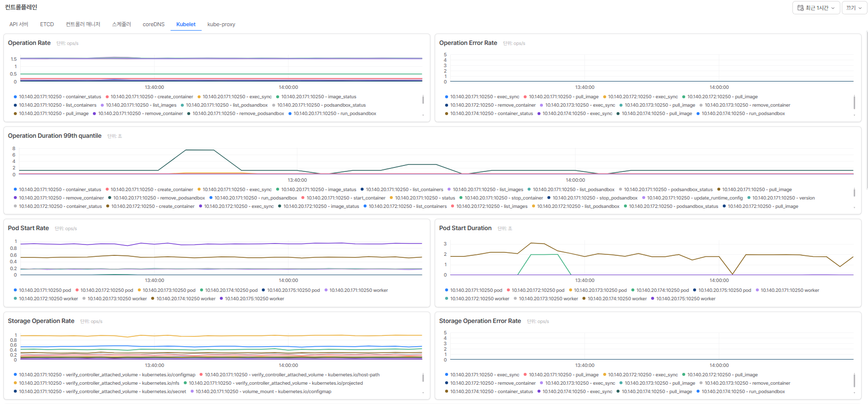Toggle 10.140.20.172:10250 worker in Pod Start Duration legend
Screen dimensions: 868x404
477,299
